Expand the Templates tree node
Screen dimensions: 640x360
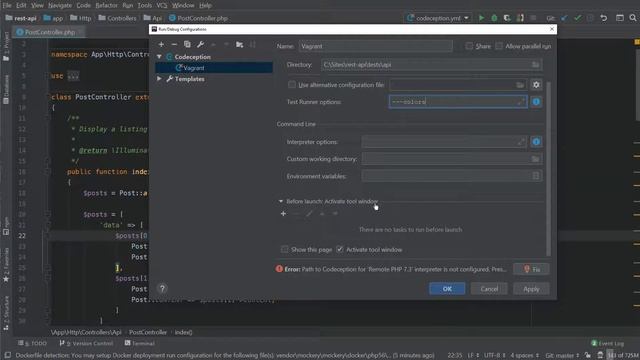point(159,79)
